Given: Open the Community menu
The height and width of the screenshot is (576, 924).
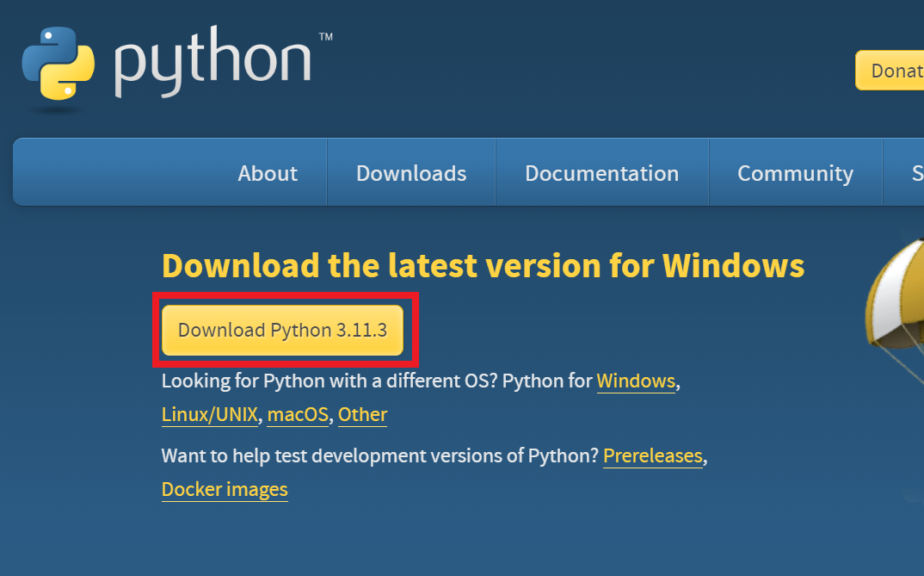Looking at the screenshot, I should coord(794,172).
